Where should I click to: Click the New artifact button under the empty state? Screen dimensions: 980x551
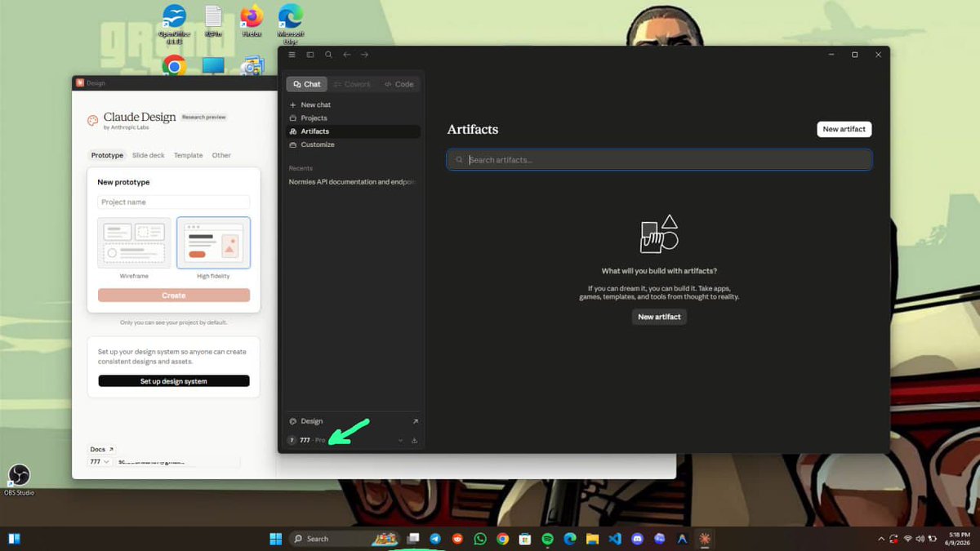(659, 317)
